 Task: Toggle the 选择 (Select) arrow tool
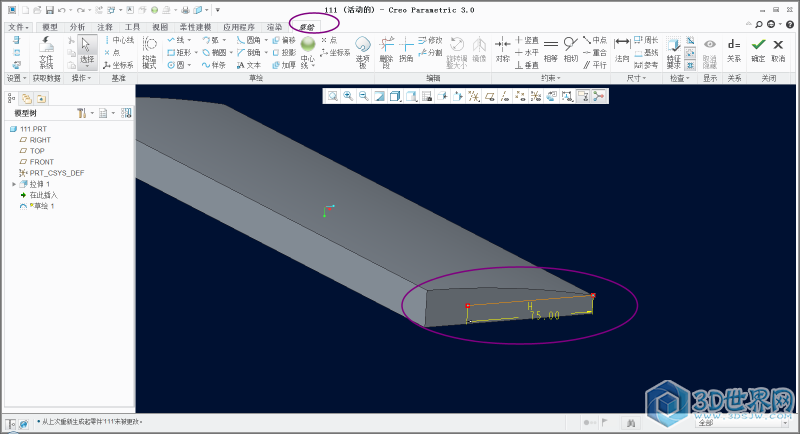87,51
